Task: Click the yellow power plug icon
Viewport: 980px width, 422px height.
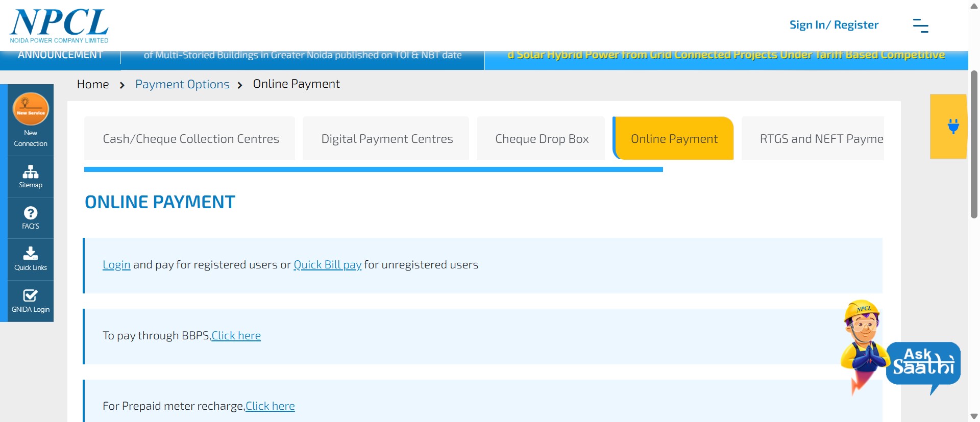Action: (x=952, y=126)
